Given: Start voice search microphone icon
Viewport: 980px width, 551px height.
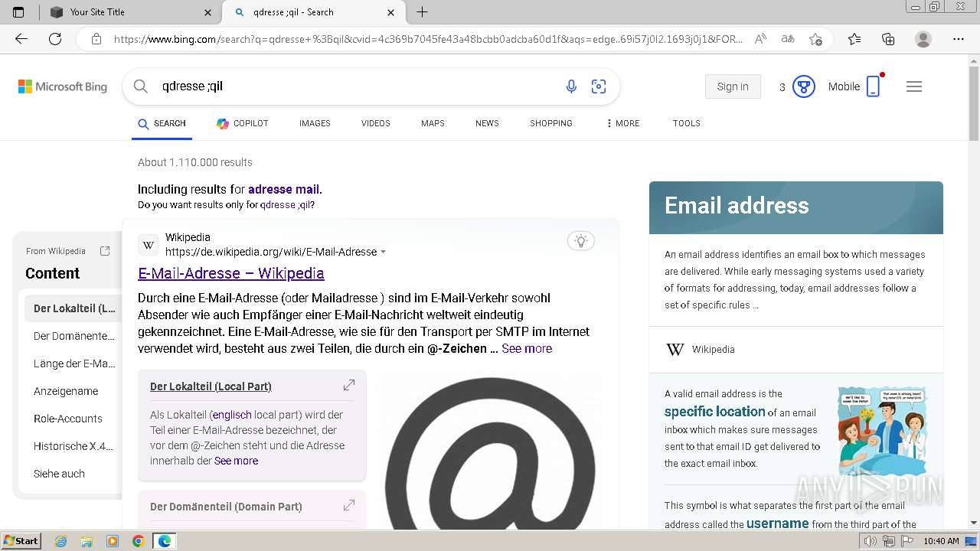Looking at the screenshot, I should pyautogui.click(x=571, y=86).
